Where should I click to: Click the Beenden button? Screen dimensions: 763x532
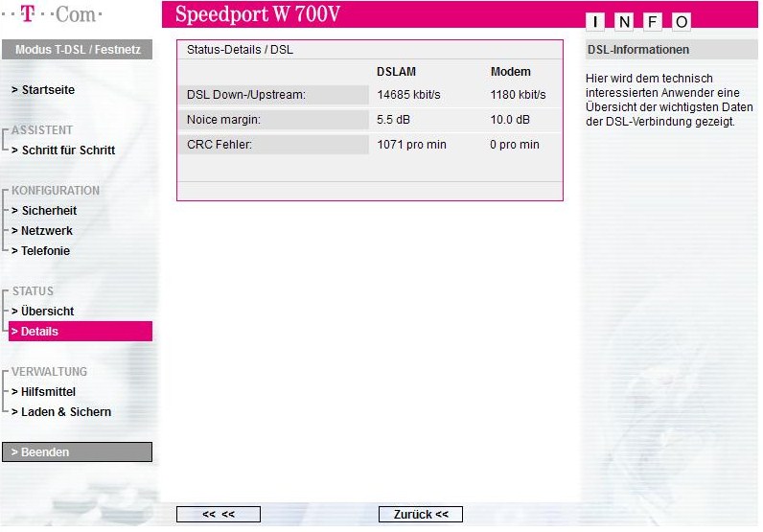point(77,452)
